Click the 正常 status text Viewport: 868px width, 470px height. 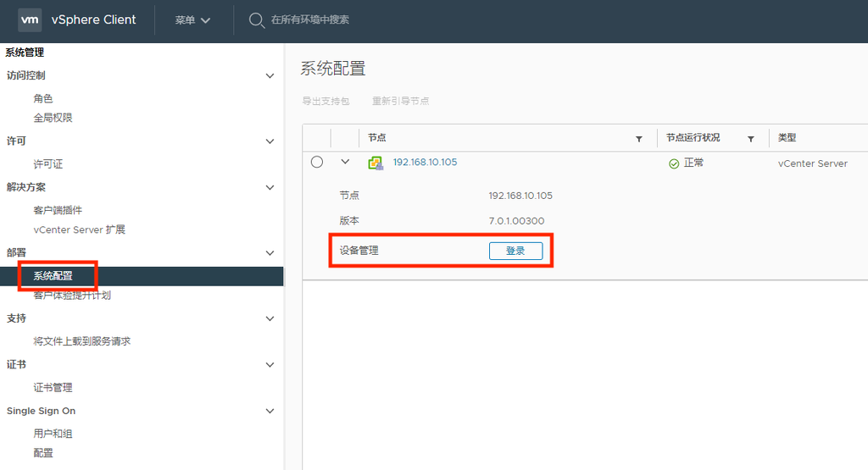(693, 163)
